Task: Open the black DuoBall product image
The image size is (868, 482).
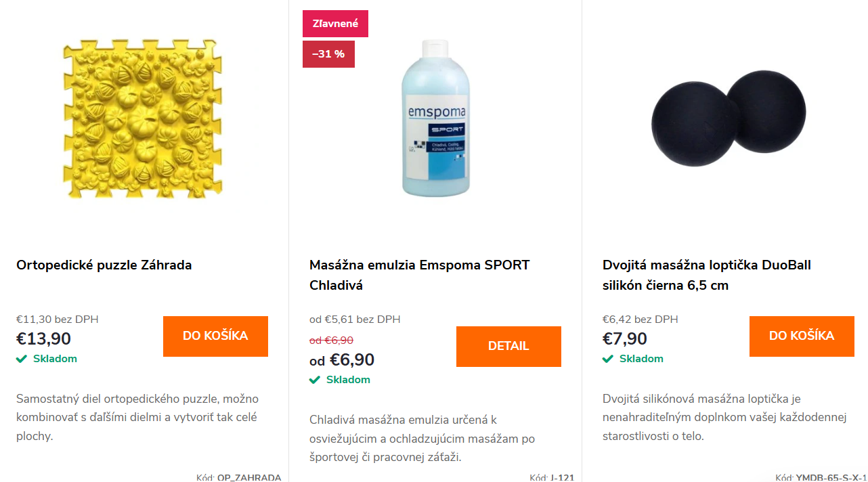Action: click(729, 118)
